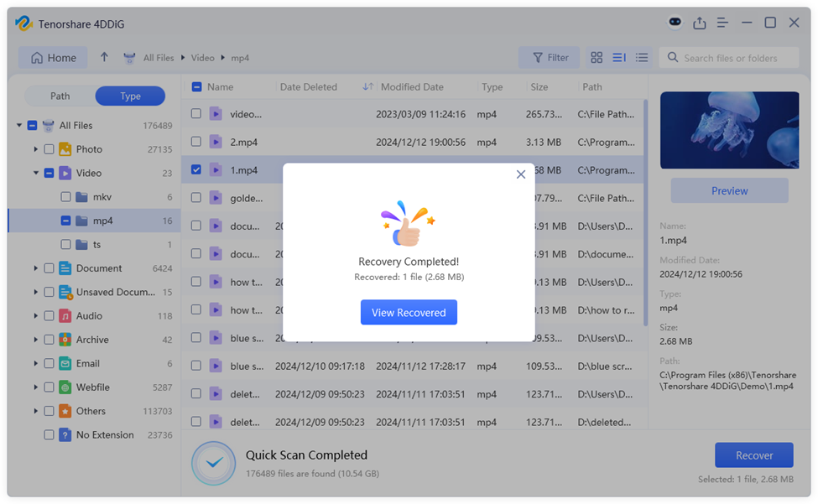This screenshot has height=504, width=818.
Task: Click the up-arrow navigate to parent folder icon
Action: tap(104, 58)
